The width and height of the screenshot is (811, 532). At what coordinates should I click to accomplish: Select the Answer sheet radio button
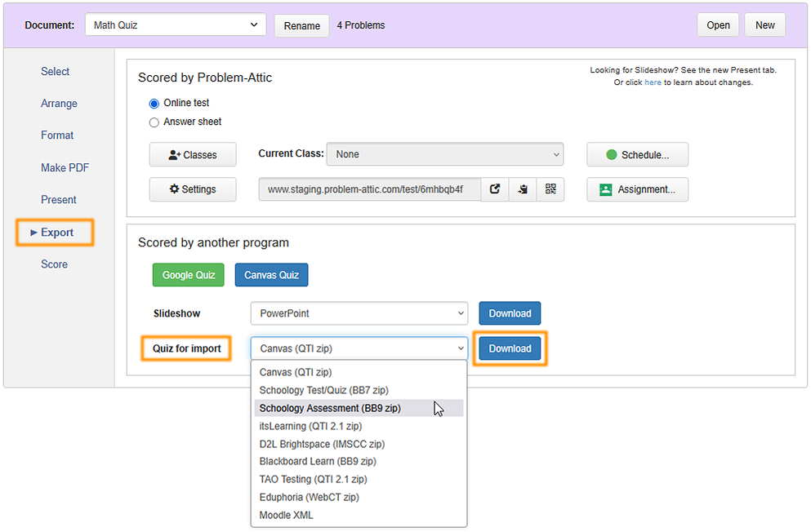coord(154,122)
